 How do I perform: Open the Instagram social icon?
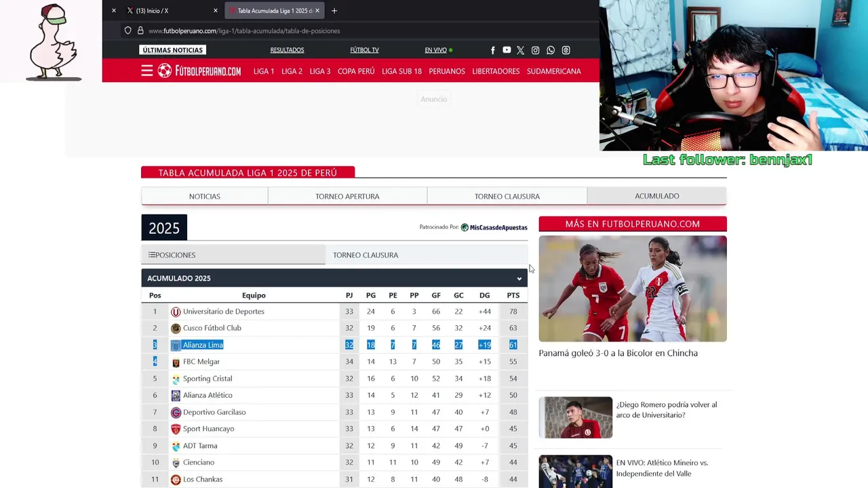click(536, 50)
